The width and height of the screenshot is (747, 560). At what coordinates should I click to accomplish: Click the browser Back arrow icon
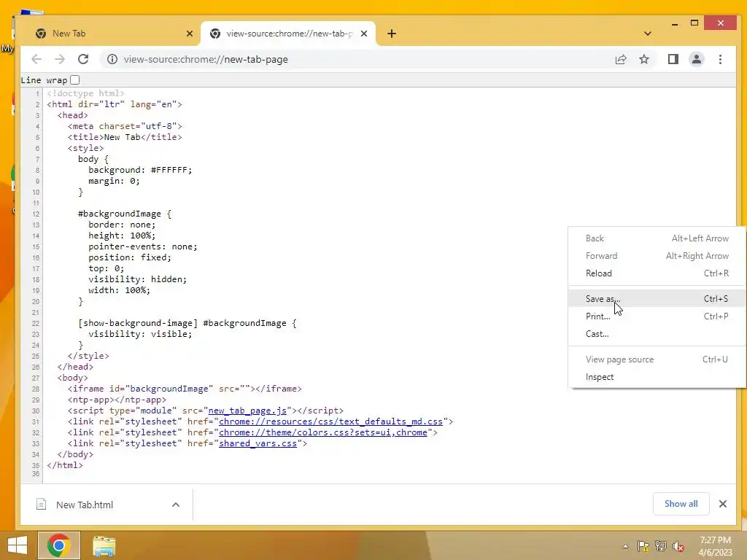click(x=36, y=59)
